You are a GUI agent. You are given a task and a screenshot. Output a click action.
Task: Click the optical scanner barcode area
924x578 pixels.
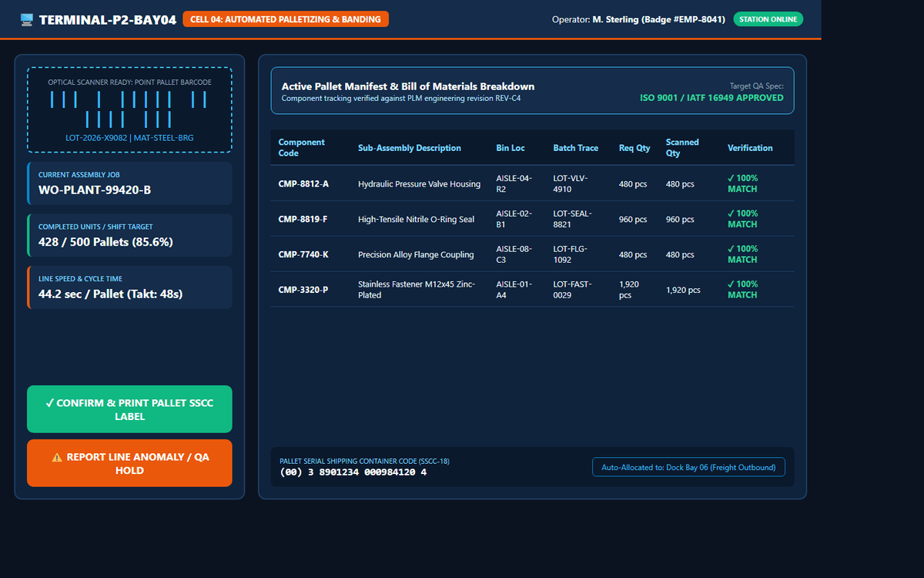pyautogui.click(x=129, y=109)
